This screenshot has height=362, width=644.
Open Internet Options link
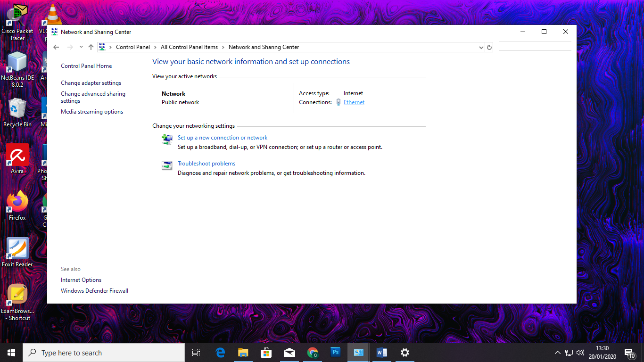[x=81, y=280]
